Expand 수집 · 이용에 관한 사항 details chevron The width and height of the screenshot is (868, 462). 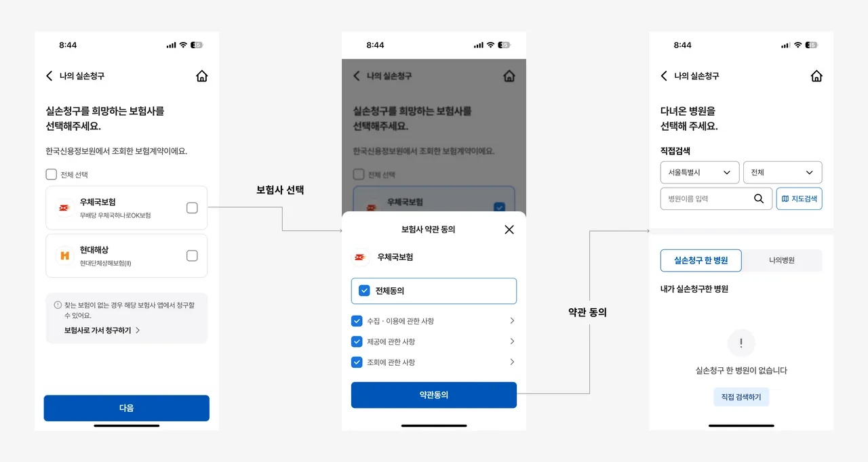(x=512, y=320)
